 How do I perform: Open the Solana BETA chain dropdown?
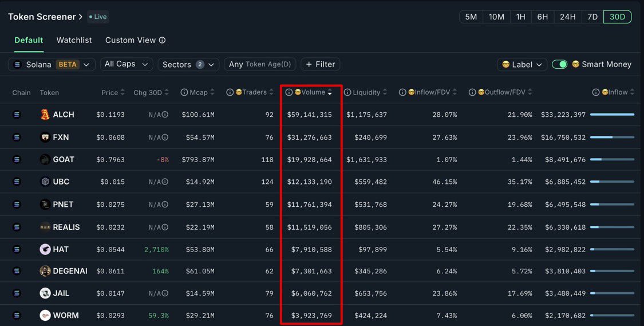tap(52, 65)
